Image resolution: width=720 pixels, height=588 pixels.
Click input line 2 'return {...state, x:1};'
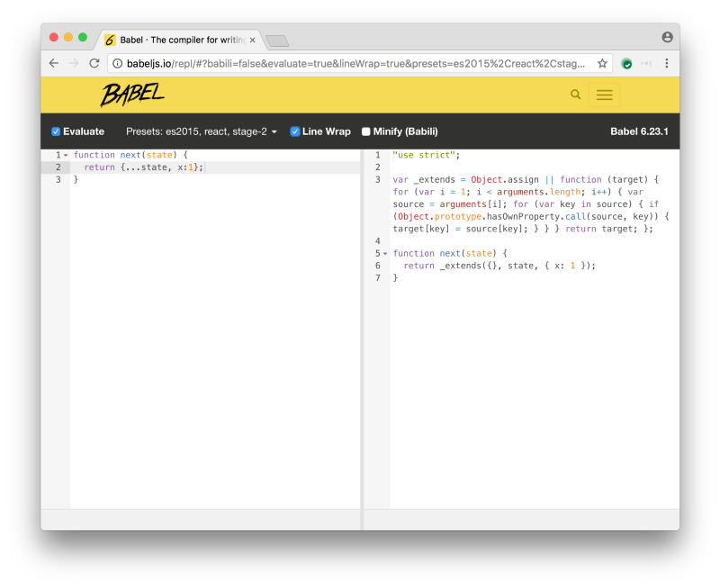(x=143, y=167)
